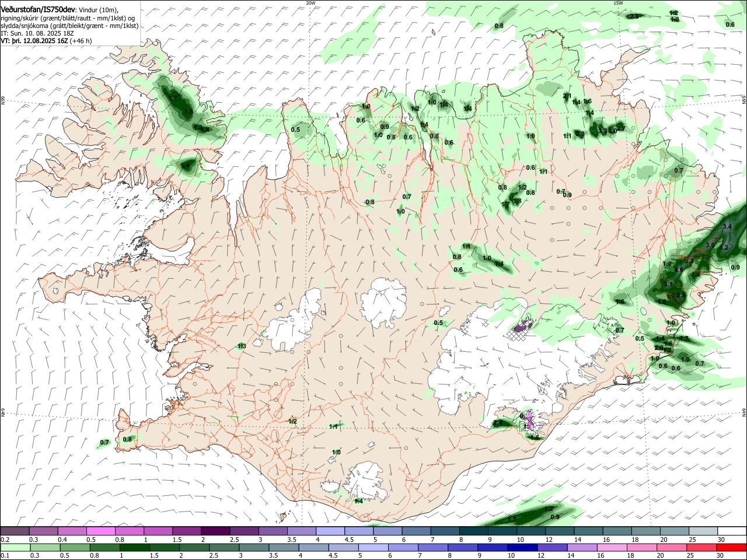Click the darkest purple swatch between 2 and 2.5
Viewport: 747px width, 560px height.
point(215,531)
